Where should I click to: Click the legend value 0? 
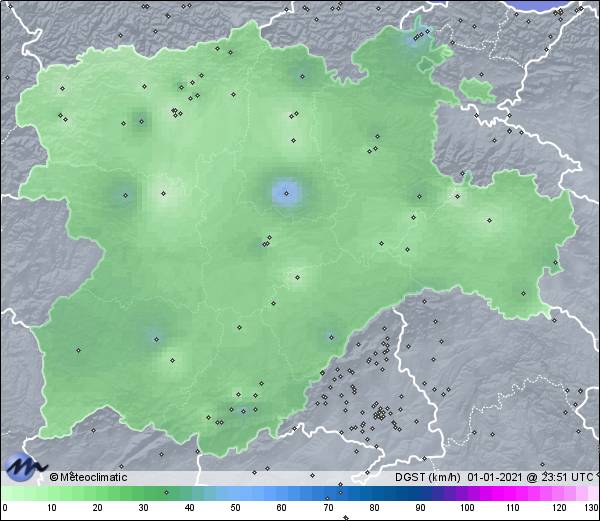click(5, 508)
